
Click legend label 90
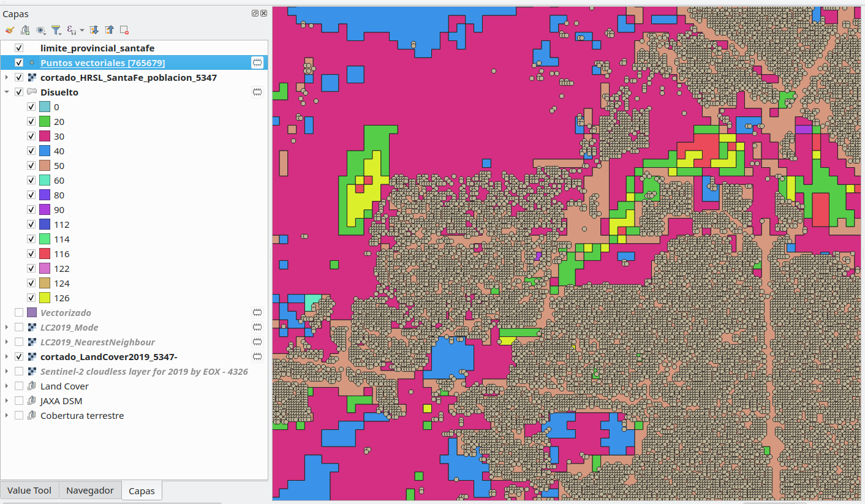coord(59,209)
